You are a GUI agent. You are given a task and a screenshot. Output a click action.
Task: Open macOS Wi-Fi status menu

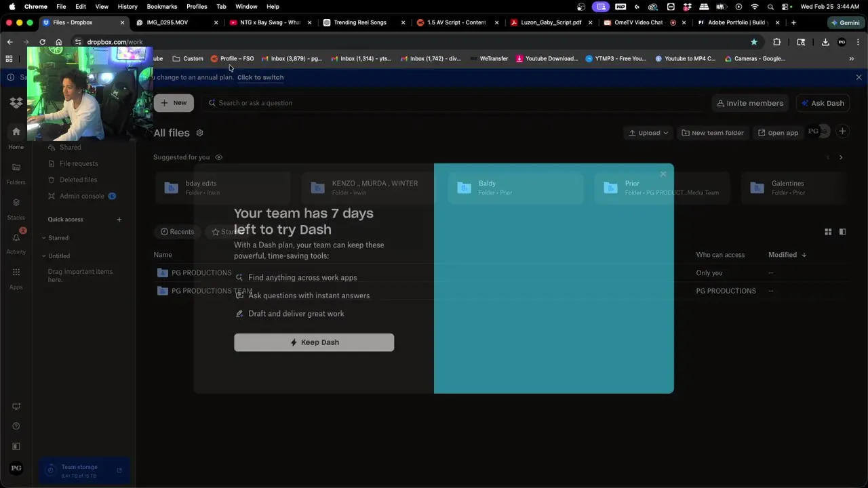tap(755, 6)
